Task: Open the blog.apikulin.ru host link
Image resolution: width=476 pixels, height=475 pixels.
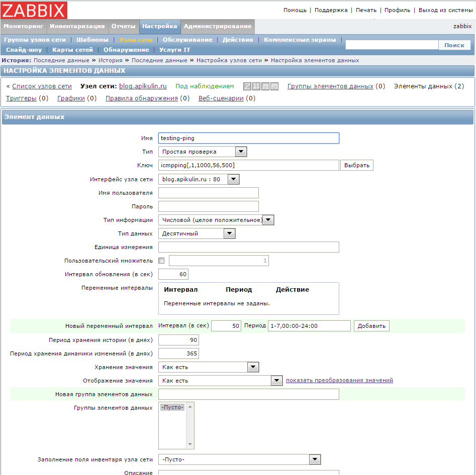Action: 143,86
